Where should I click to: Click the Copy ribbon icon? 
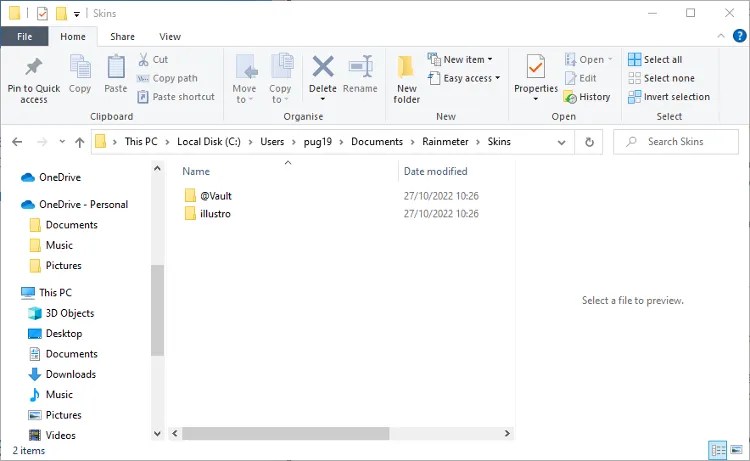tap(80, 67)
